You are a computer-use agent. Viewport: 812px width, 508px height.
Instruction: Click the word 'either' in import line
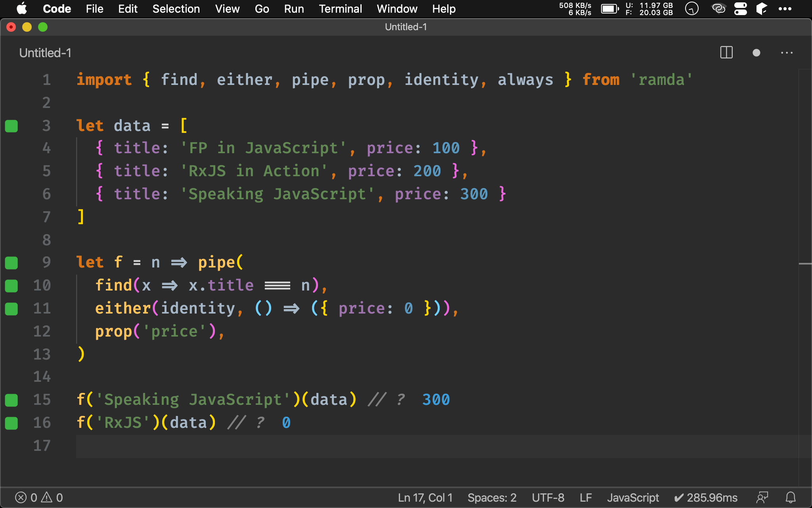(244, 80)
